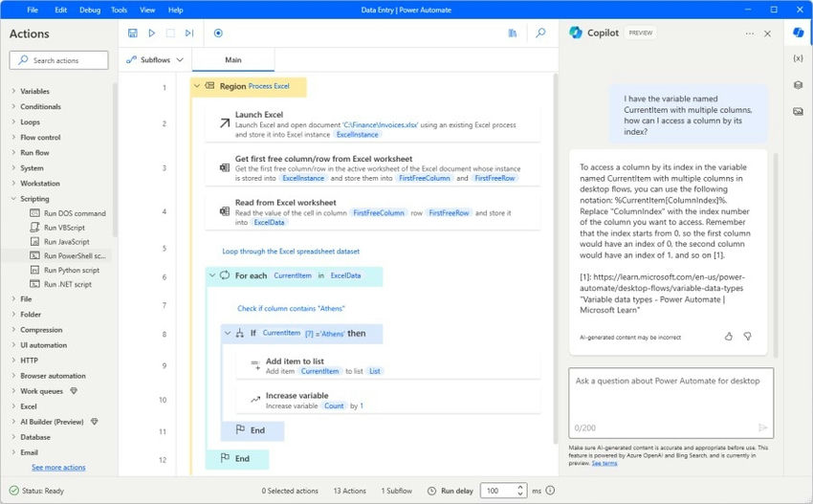Click the Run delay value field
The height and width of the screenshot is (504, 813).
pyautogui.click(x=498, y=490)
